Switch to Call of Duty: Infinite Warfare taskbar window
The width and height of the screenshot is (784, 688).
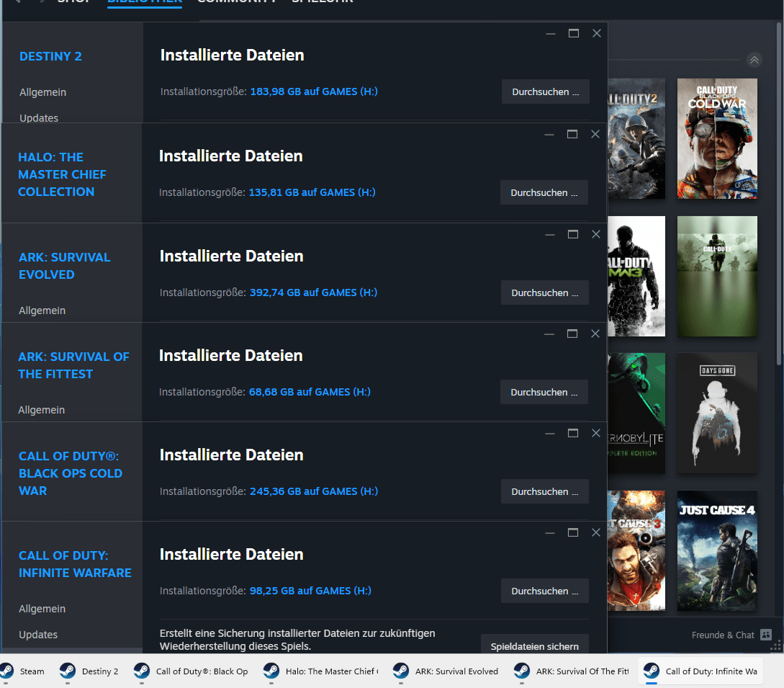pyautogui.click(x=700, y=671)
